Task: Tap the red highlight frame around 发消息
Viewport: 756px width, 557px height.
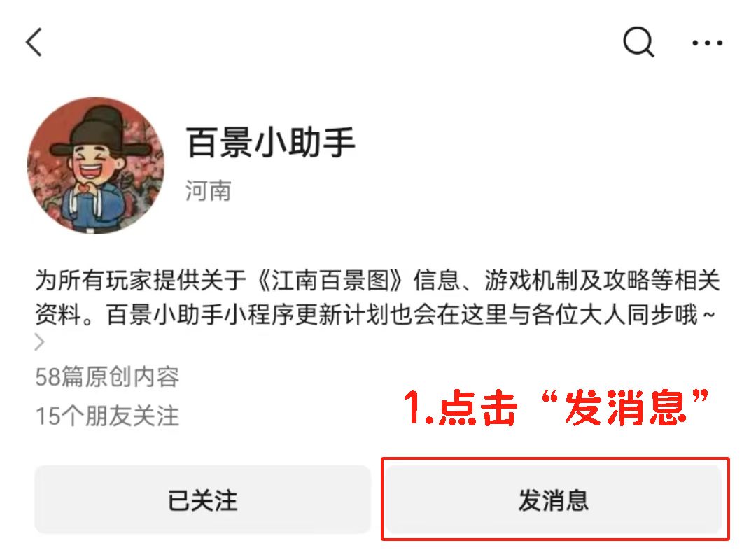Action: [555, 499]
